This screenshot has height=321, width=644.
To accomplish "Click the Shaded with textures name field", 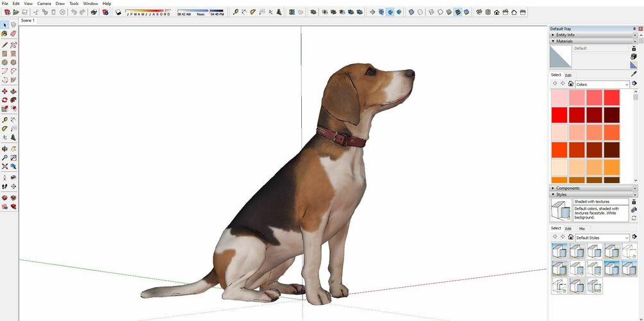I will coord(601,202).
